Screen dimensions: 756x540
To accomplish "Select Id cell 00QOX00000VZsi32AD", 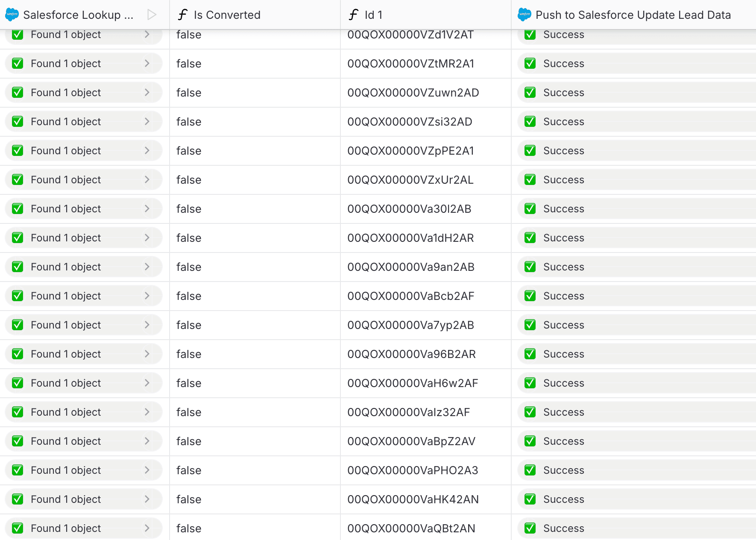I will [x=426, y=122].
